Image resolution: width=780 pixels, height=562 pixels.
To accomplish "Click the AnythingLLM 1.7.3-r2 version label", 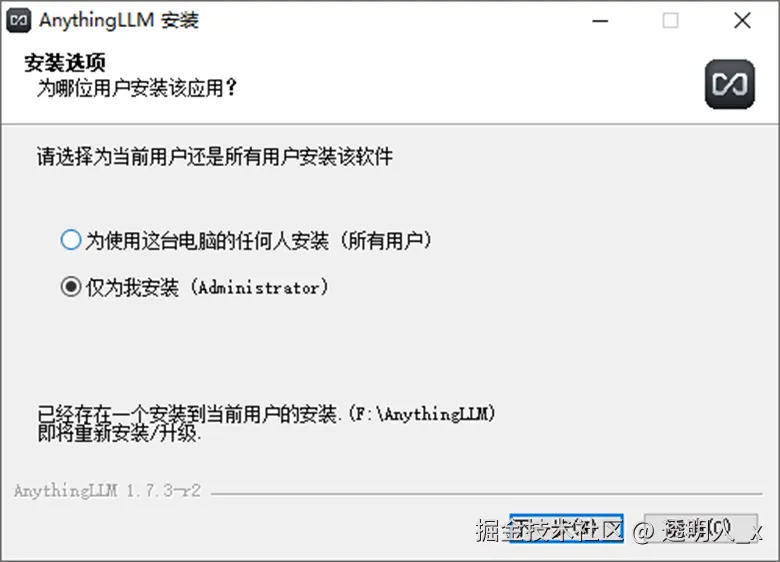I will (x=107, y=491).
